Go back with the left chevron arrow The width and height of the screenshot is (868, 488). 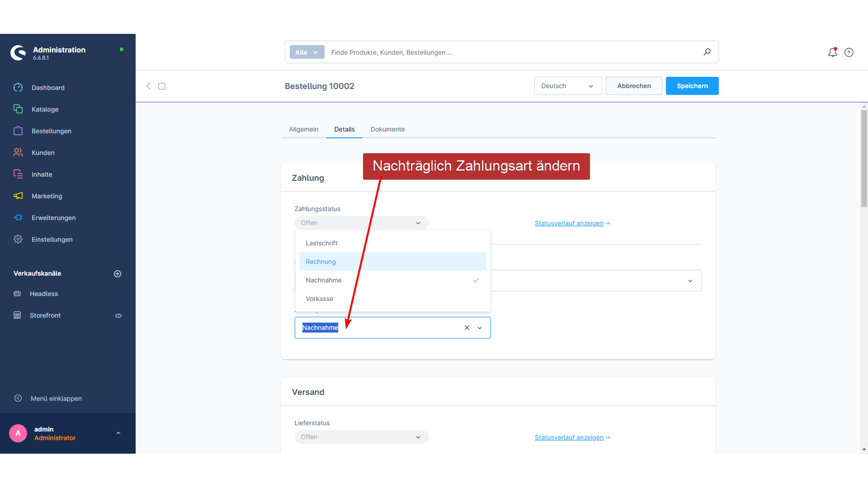[x=148, y=86]
